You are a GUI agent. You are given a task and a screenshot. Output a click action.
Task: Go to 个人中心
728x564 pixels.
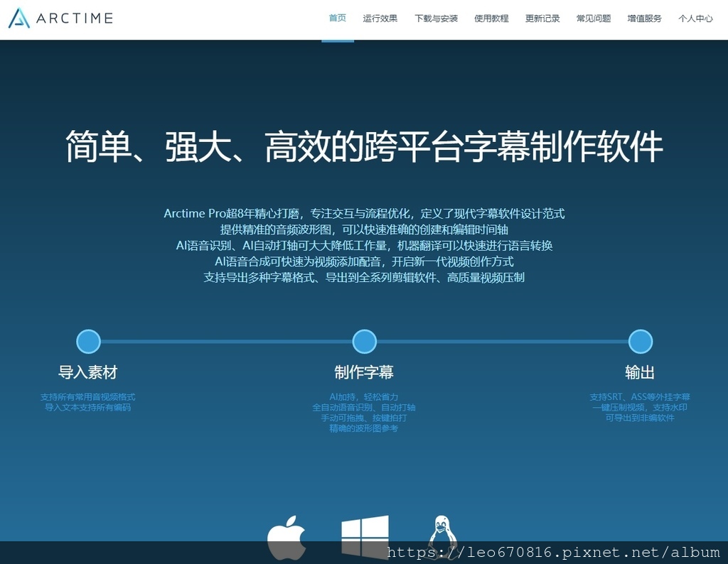tap(695, 18)
